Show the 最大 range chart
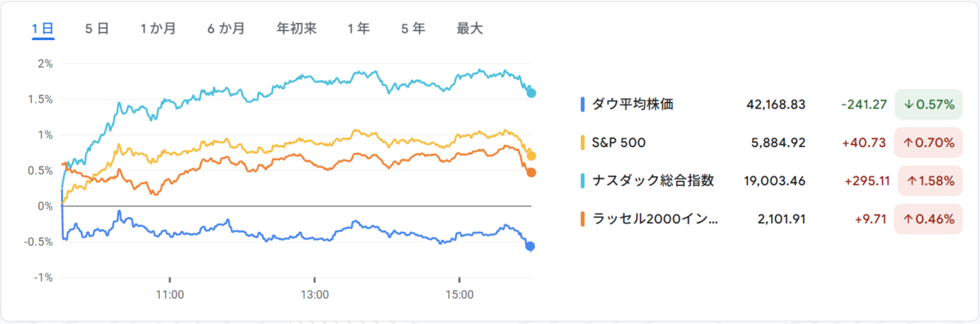The width and height of the screenshot is (980, 324). click(x=470, y=29)
